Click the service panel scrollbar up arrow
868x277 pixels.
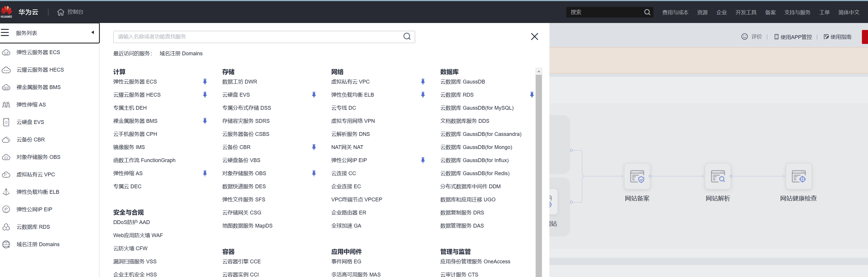click(x=538, y=71)
